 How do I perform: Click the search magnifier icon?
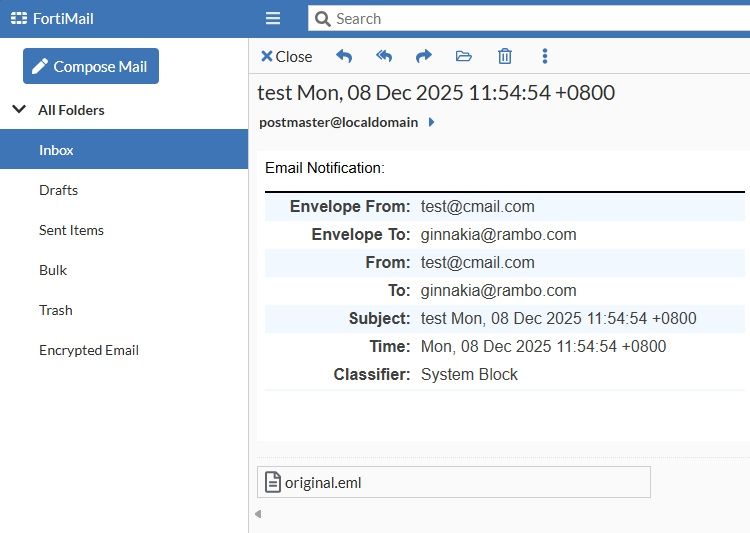coord(322,18)
